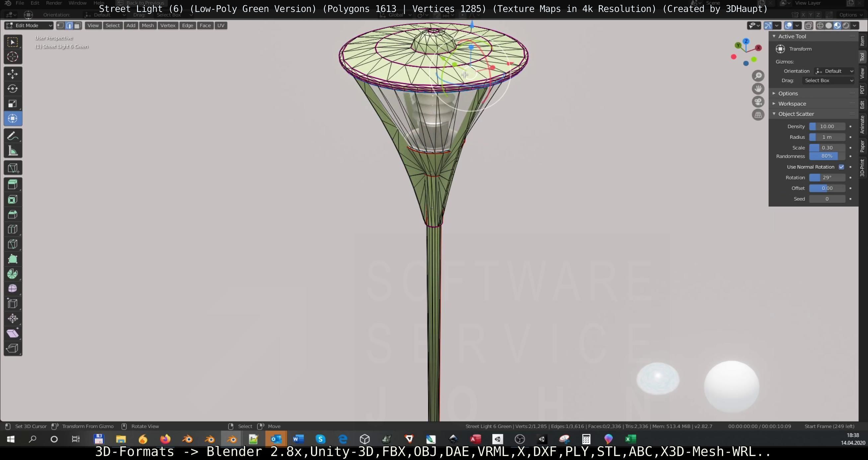Pick the Rotate tool
868x460 pixels.
[x=13, y=89]
